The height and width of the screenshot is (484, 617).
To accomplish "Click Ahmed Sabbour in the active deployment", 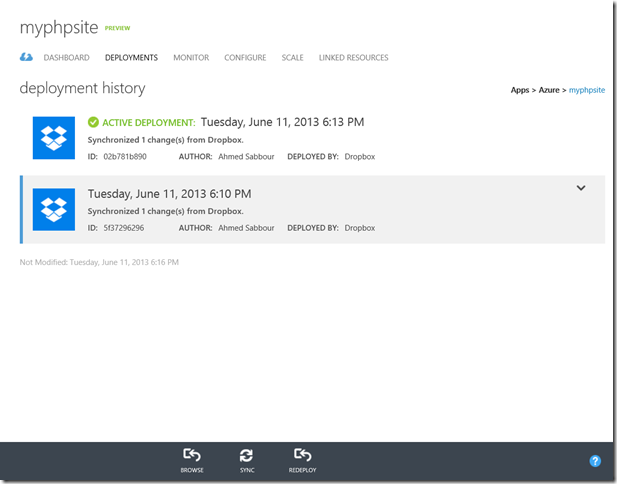I will 246,157.
